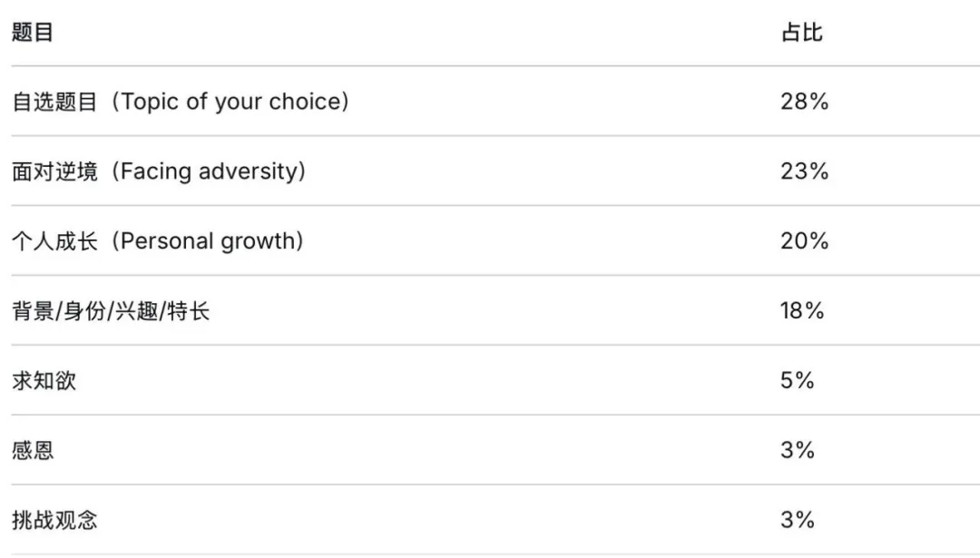Screen dimensions: 980x558
Task: Click the 3% value in 感恩 row
Action: point(797,451)
